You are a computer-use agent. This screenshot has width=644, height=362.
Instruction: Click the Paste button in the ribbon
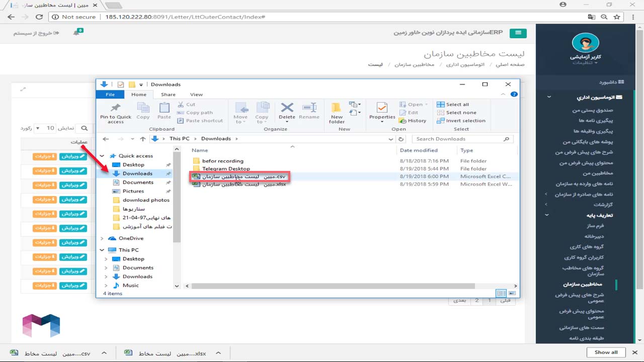(164, 112)
